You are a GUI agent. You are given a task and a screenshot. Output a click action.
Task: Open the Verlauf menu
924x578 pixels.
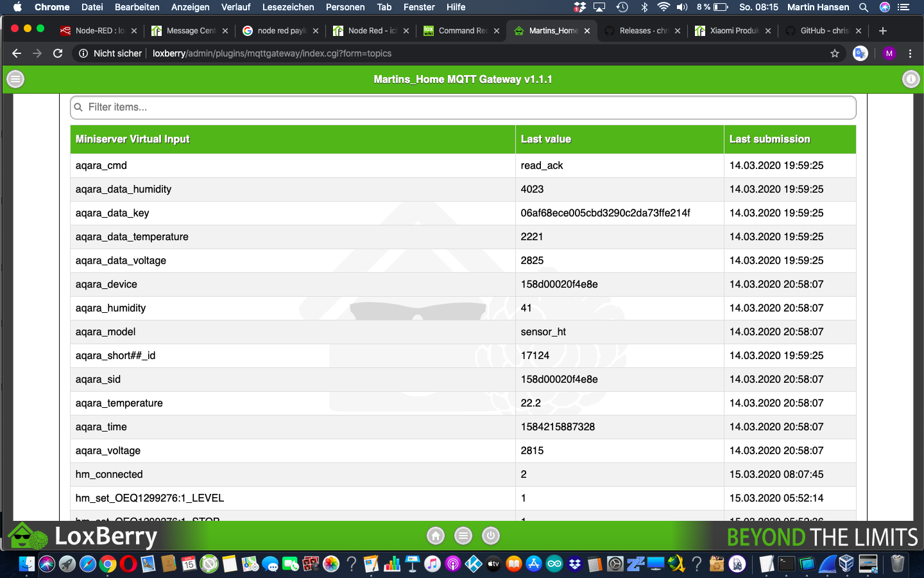coord(236,7)
